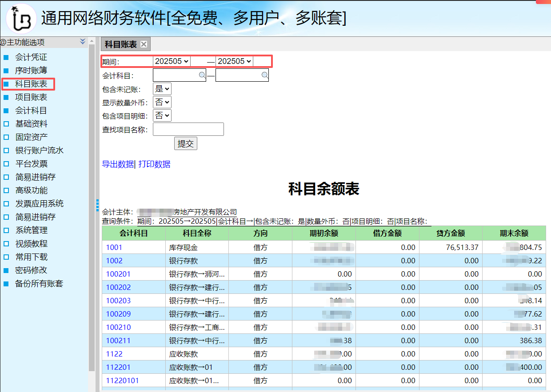Click the app logo in the header
Viewport: 551px width, 392px height.
(x=21, y=18)
